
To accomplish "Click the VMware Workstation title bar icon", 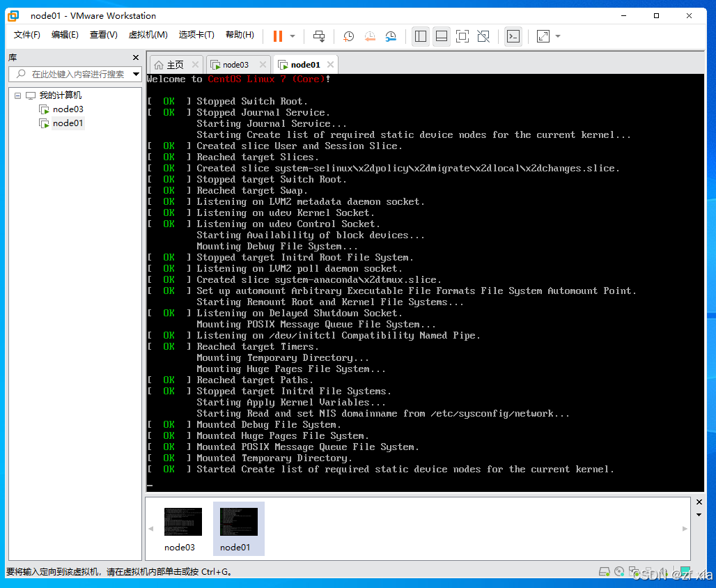I will coord(13,16).
